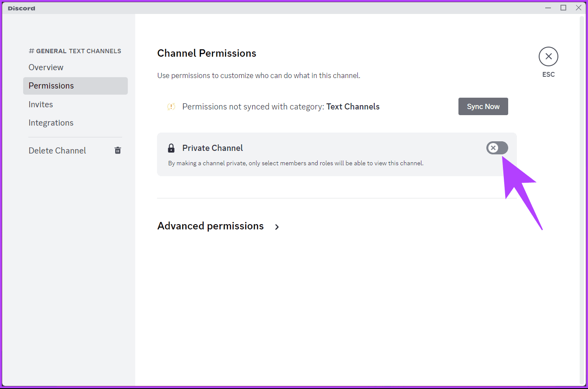Click Delete Channel in the sidebar
Screen dimensions: 588x389
pos(57,150)
